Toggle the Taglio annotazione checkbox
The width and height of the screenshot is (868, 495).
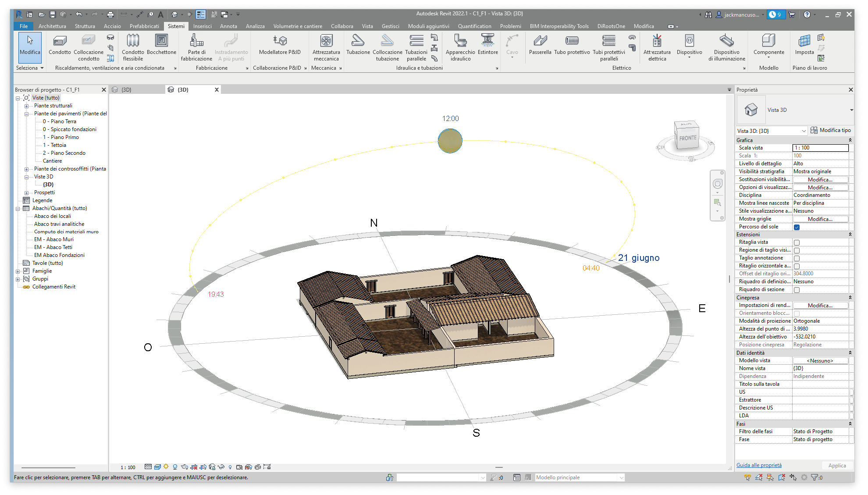point(797,258)
